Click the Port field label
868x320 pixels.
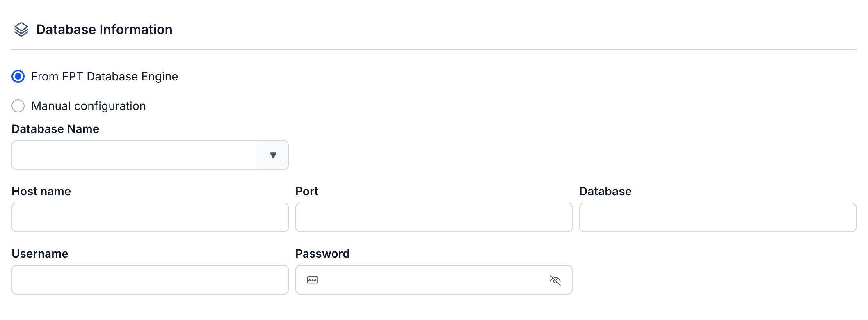pyautogui.click(x=307, y=191)
